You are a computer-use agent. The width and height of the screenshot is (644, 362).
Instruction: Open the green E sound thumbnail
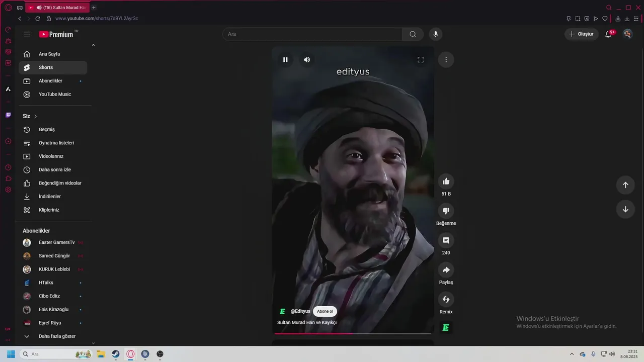(446, 328)
